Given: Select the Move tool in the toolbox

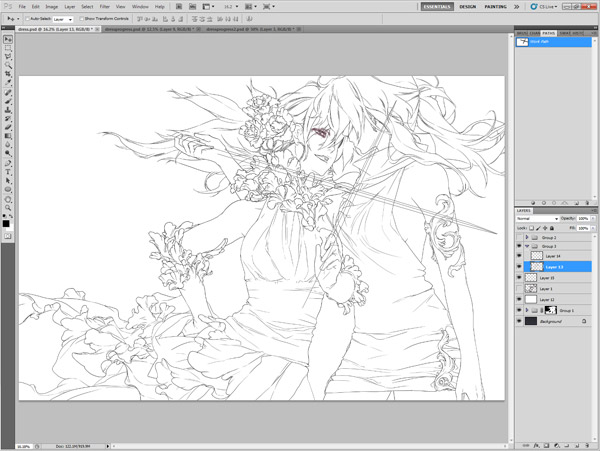Looking at the screenshot, I should [x=8, y=39].
